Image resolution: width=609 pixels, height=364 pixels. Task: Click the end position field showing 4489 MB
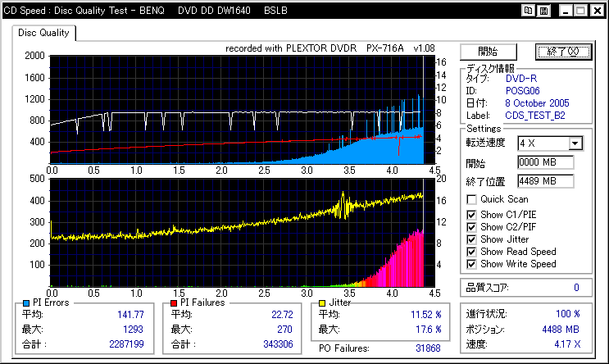545,180
